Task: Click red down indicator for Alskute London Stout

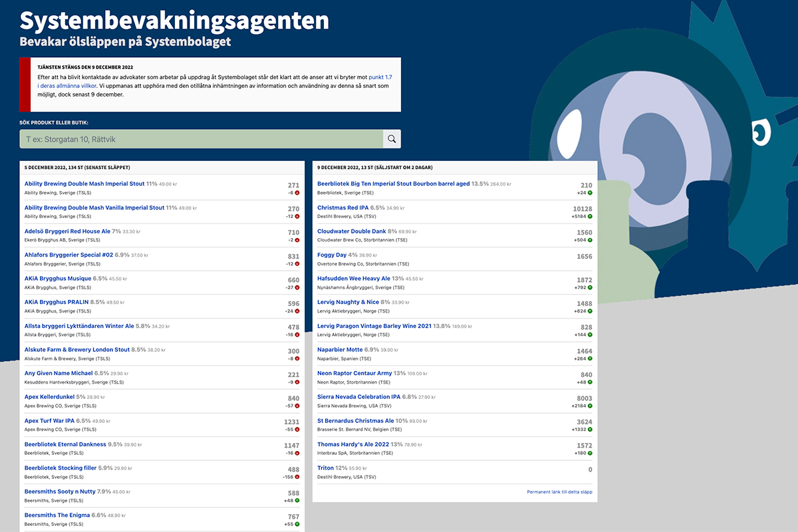Action: [x=297, y=358]
